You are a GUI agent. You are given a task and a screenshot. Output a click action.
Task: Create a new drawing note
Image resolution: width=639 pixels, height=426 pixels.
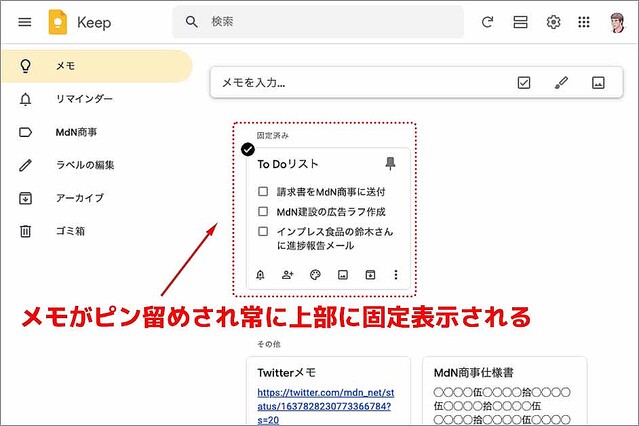click(x=561, y=83)
